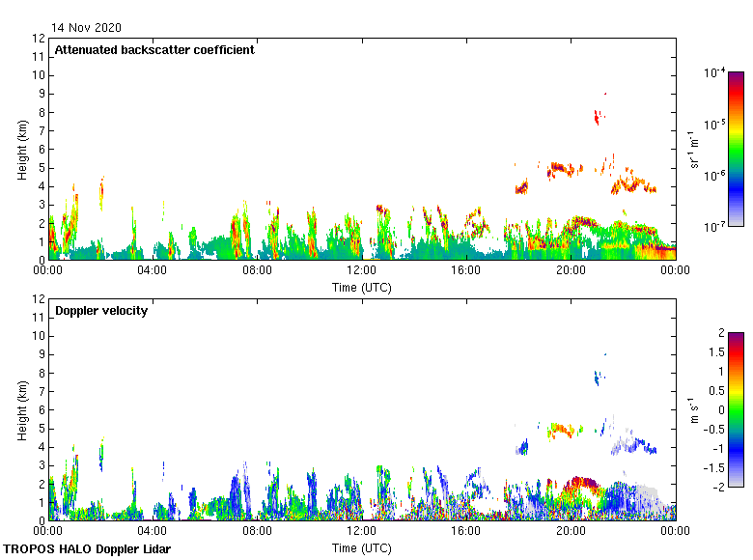Click the Height (km) label of the backscatter plot
The image size is (753, 560).
click(x=21, y=150)
